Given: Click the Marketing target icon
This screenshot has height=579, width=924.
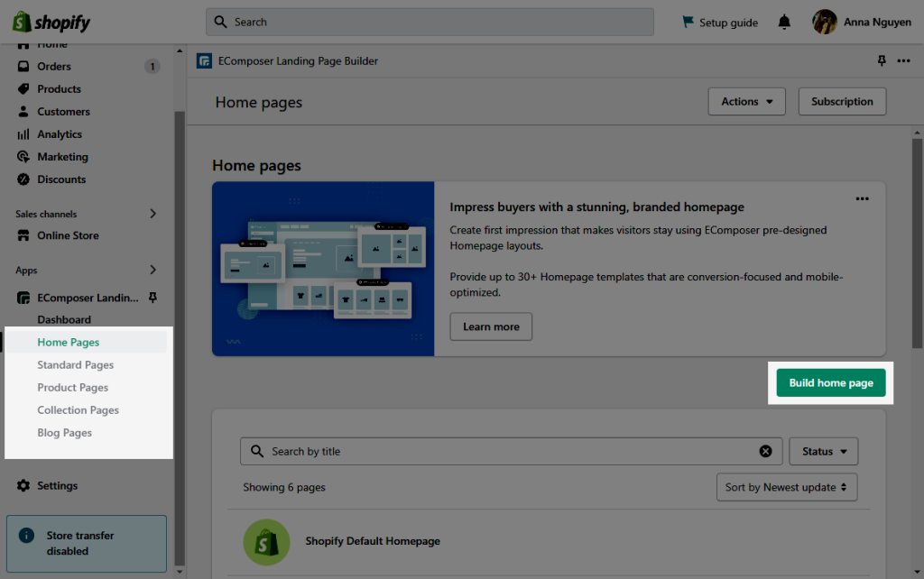Looking at the screenshot, I should [23, 157].
